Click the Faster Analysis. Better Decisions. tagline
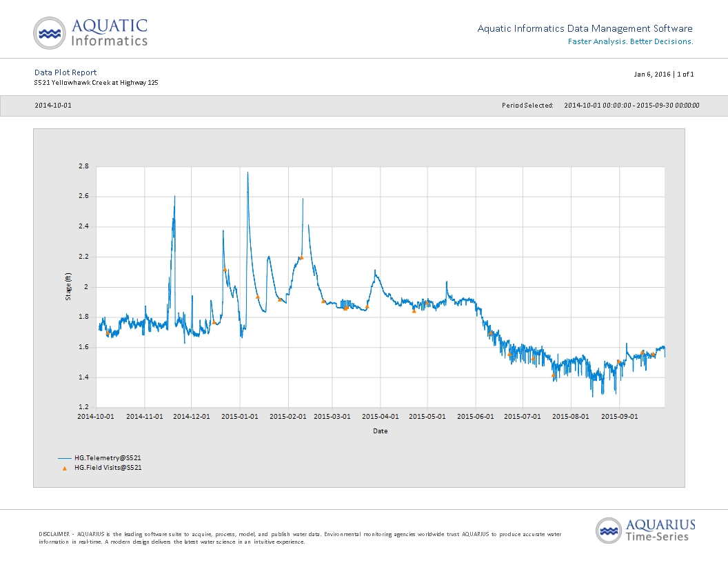This screenshot has width=728, height=563. click(x=631, y=41)
